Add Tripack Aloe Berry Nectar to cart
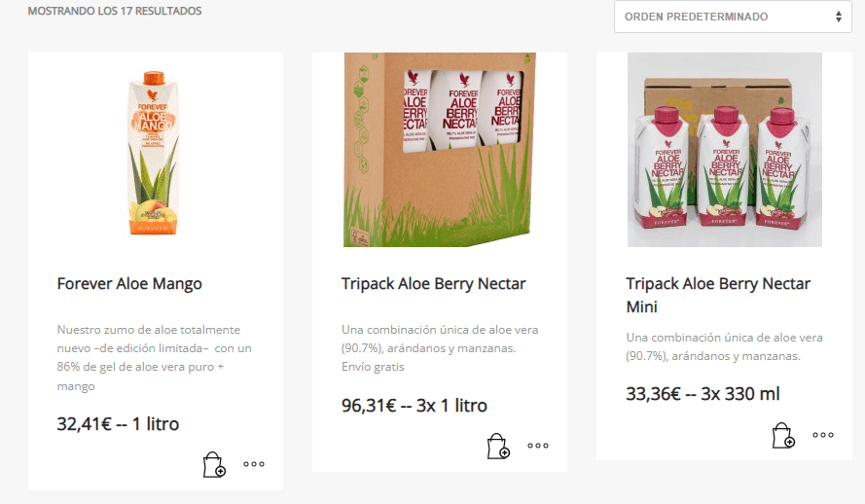The width and height of the screenshot is (865, 504). 498,446
